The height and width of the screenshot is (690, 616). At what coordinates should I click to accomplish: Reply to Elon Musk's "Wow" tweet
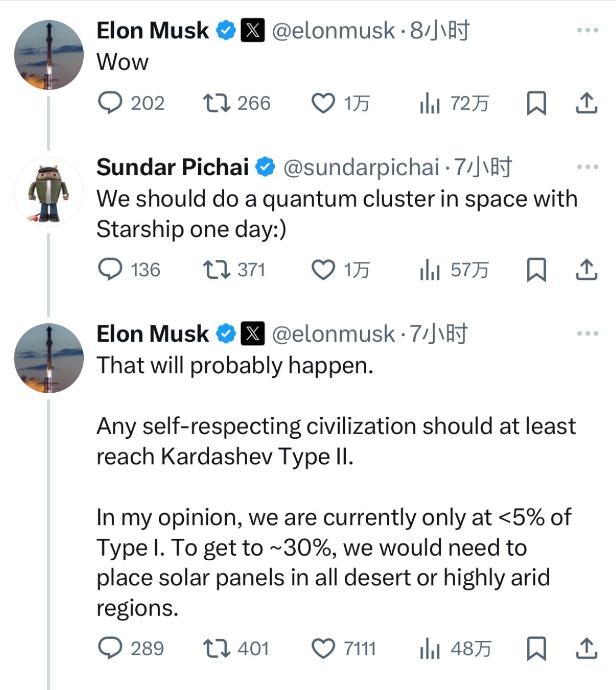(110, 103)
